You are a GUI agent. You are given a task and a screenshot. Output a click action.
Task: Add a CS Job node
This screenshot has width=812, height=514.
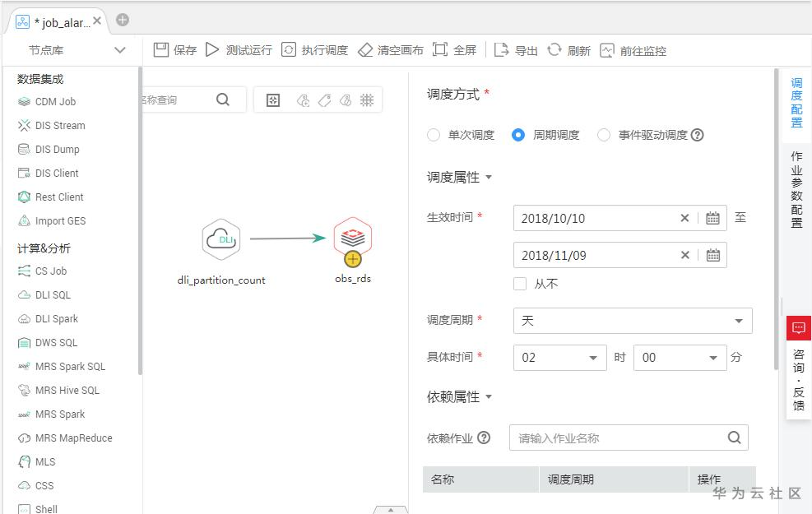tap(42, 271)
